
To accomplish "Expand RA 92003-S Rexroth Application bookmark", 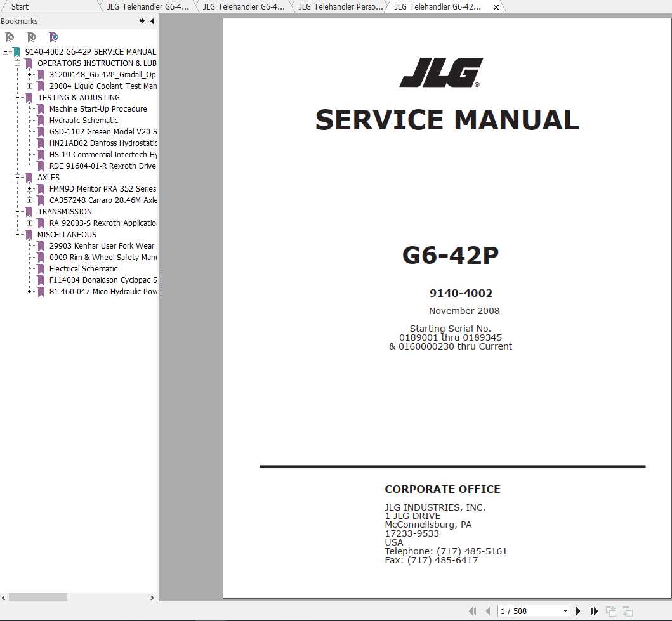I will 30,223.
